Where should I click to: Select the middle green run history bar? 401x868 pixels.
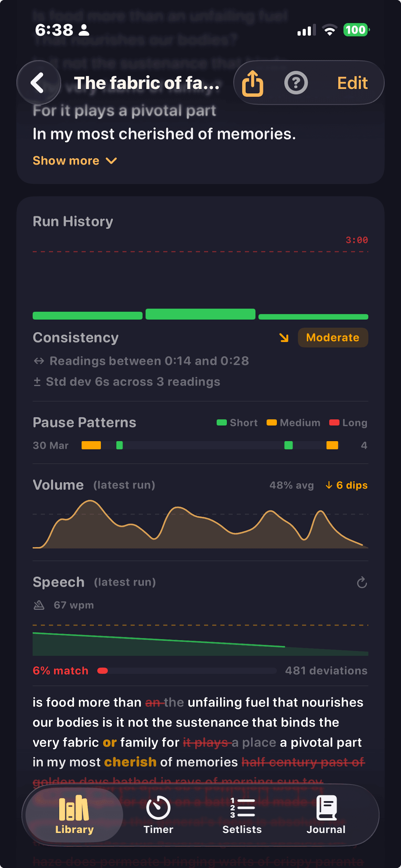200,314
